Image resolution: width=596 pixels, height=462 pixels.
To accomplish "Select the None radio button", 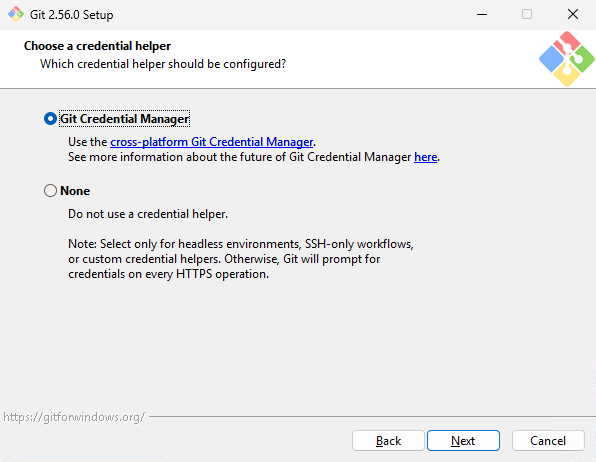I will point(50,191).
